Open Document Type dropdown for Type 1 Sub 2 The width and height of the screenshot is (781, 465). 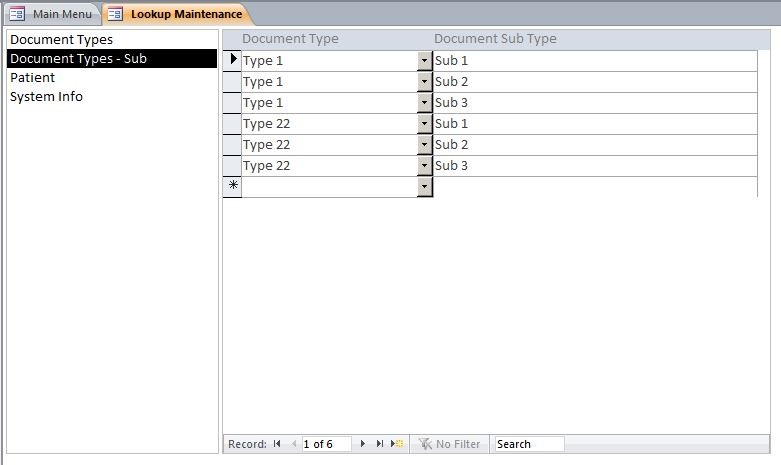424,82
